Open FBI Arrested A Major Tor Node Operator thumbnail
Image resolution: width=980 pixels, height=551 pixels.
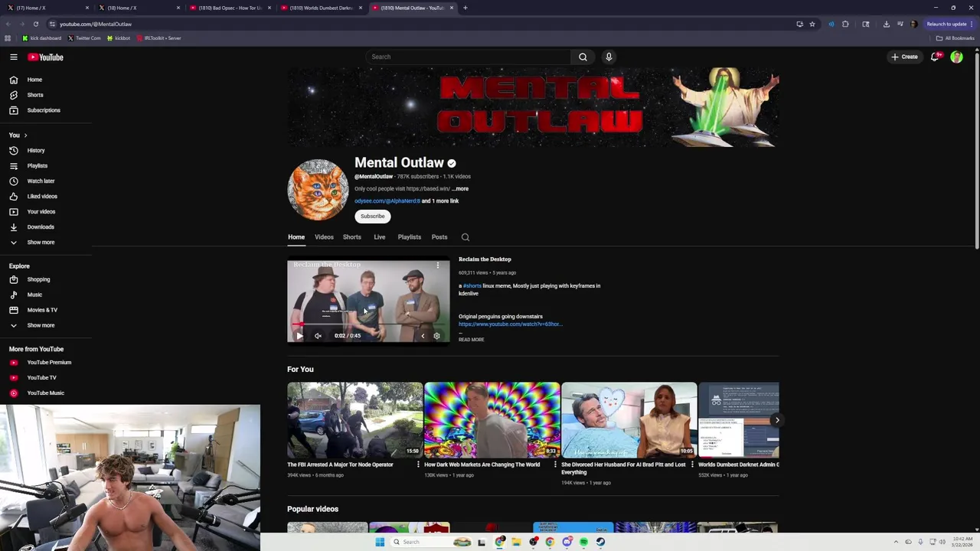click(x=355, y=419)
